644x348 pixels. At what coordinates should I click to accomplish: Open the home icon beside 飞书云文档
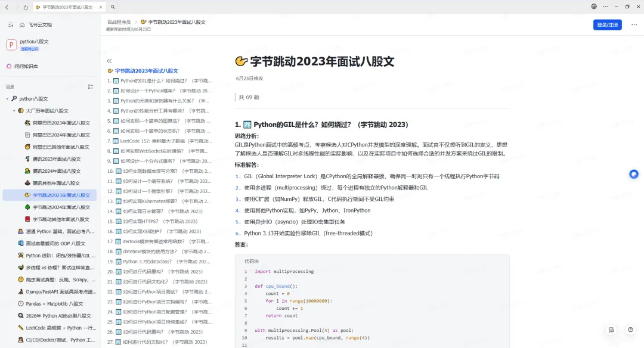[x=22, y=24]
